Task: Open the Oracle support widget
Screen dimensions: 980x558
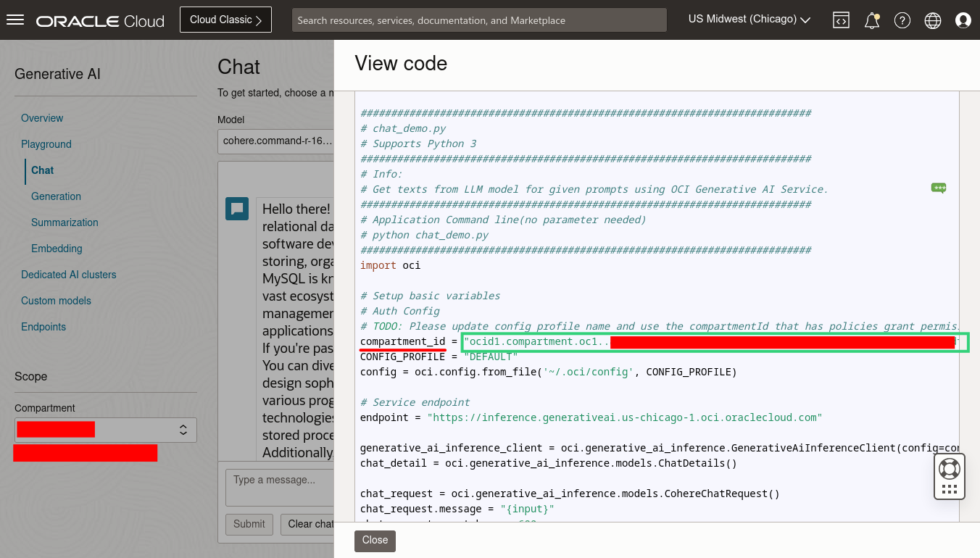Action: [x=949, y=476]
